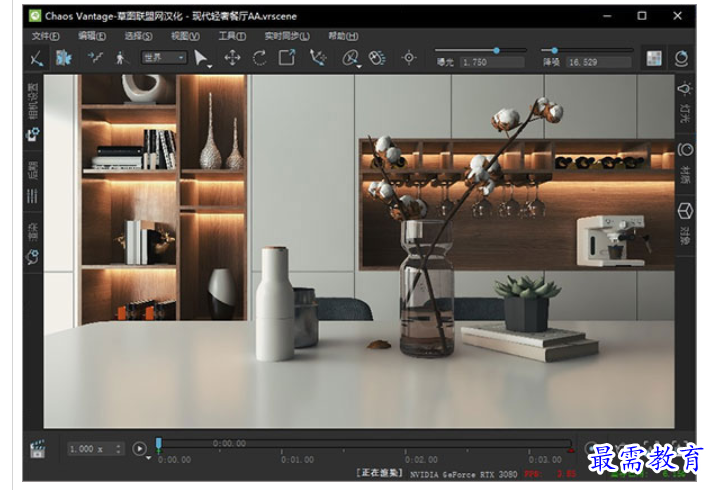Screen dimensions: 712x490
Task: Click the timeline label 0:01.00
Action: click(297, 460)
